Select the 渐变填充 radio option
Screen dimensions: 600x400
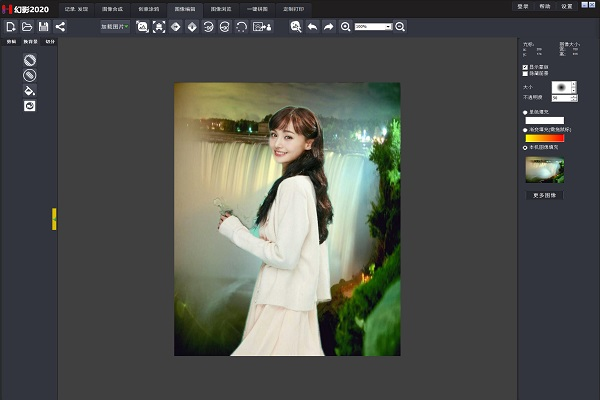click(526, 130)
